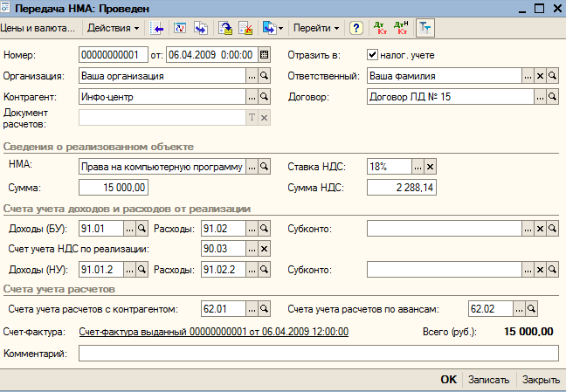The width and height of the screenshot is (566, 392).
Task: Open lookup for account 91.02
Action: 265,229
